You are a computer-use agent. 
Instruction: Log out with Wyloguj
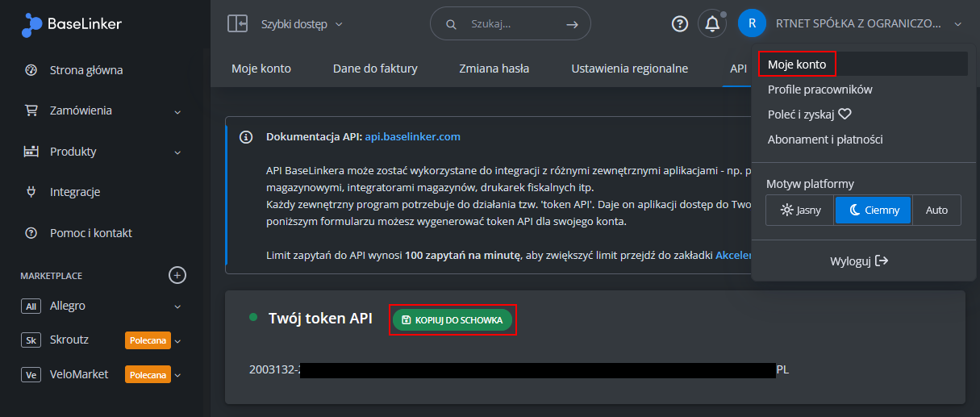tap(859, 261)
